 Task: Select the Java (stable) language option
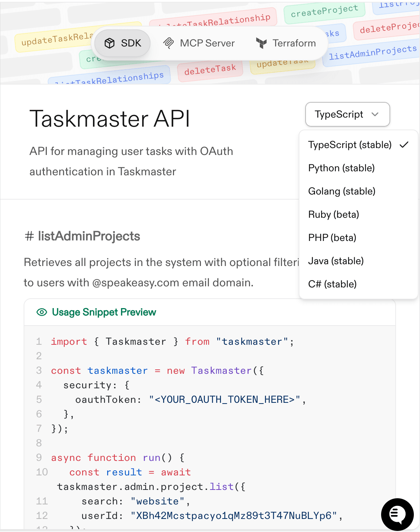click(x=336, y=261)
